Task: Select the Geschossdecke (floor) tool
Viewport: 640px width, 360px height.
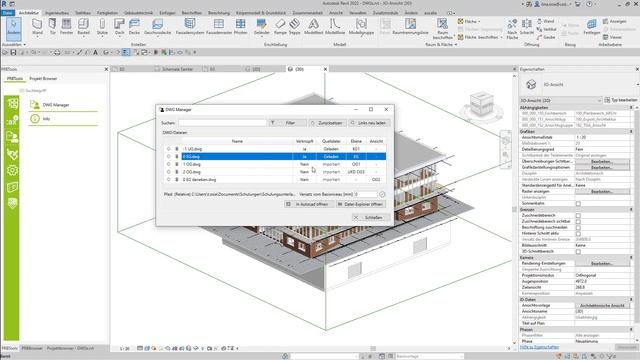Action: click(158, 27)
